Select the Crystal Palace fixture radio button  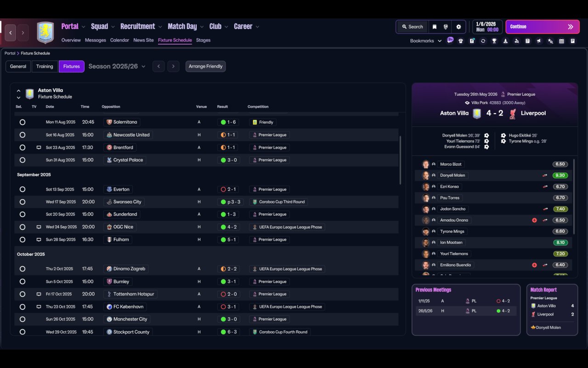tap(23, 160)
